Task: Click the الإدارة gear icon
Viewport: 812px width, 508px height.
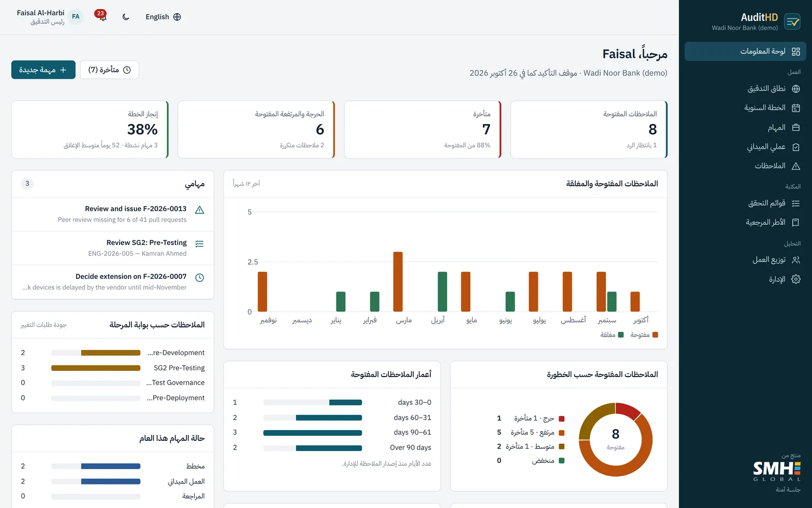Action: (x=796, y=279)
